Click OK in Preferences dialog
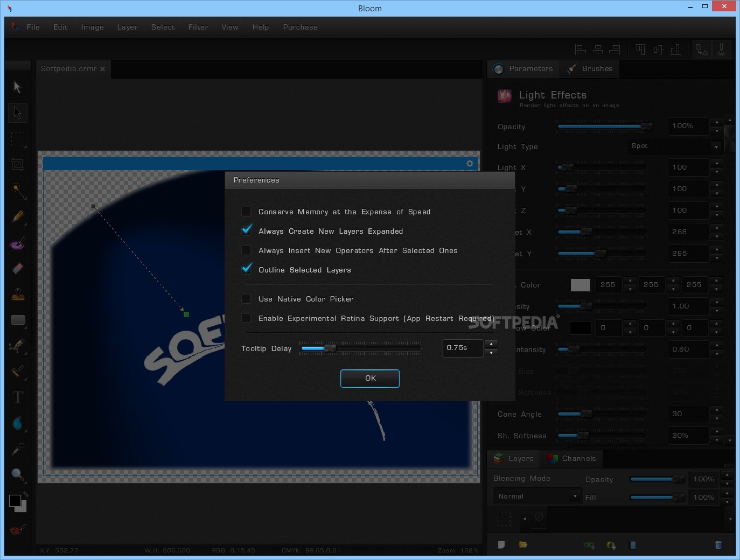 [370, 378]
